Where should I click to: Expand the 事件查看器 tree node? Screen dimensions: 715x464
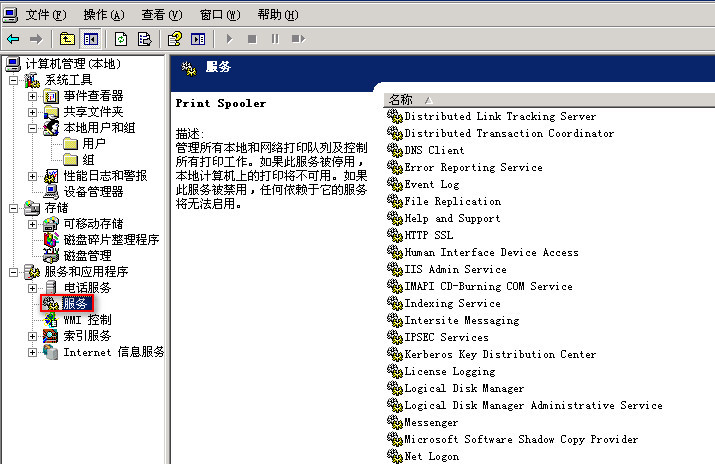(x=32, y=96)
